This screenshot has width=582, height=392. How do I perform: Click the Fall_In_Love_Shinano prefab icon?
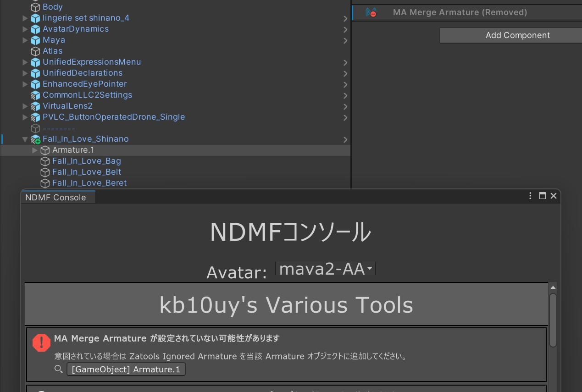35,139
